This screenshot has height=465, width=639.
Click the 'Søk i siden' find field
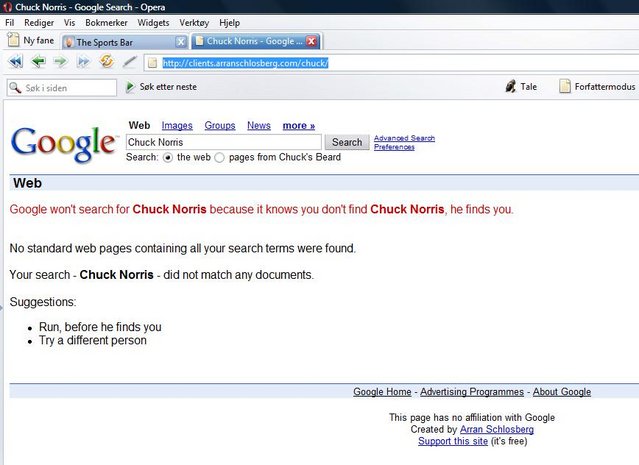62,88
